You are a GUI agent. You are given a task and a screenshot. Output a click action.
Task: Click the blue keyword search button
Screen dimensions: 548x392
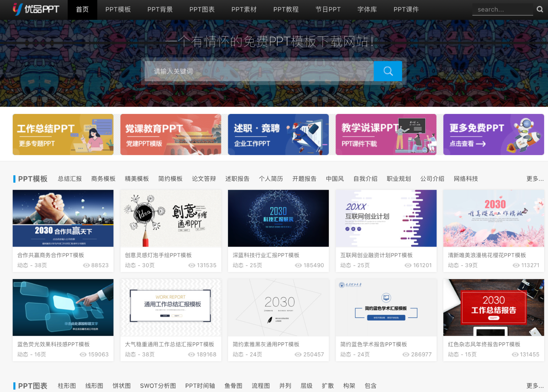click(388, 71)
